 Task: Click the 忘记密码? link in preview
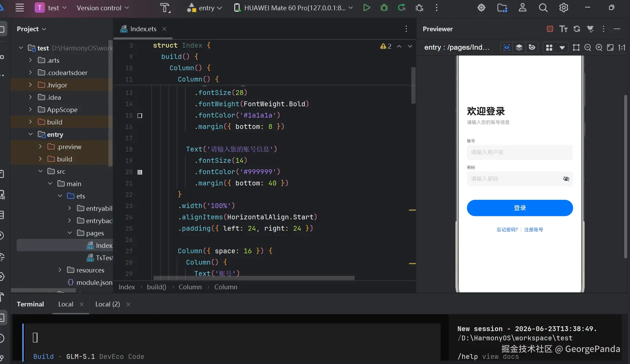(x=507, y=230)
